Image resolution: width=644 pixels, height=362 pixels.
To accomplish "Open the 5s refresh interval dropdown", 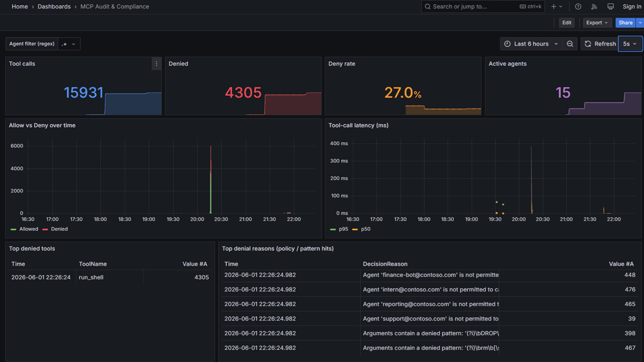I will 630,44.
